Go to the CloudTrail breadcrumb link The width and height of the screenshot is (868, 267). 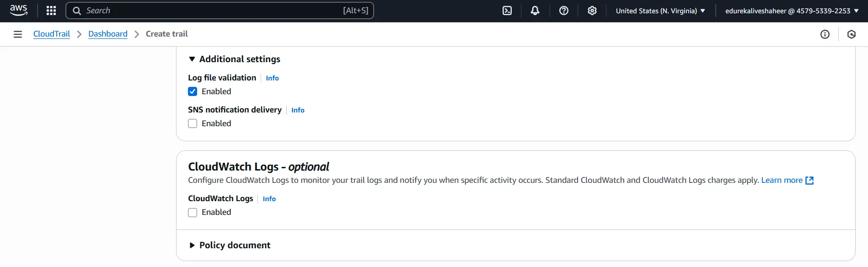(x=52, y=34)
